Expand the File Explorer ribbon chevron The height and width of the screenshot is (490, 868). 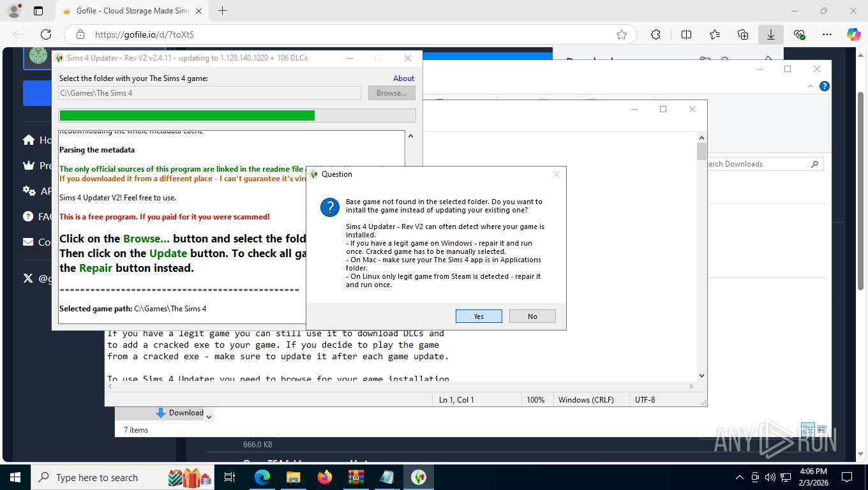(x=811, y=86)
